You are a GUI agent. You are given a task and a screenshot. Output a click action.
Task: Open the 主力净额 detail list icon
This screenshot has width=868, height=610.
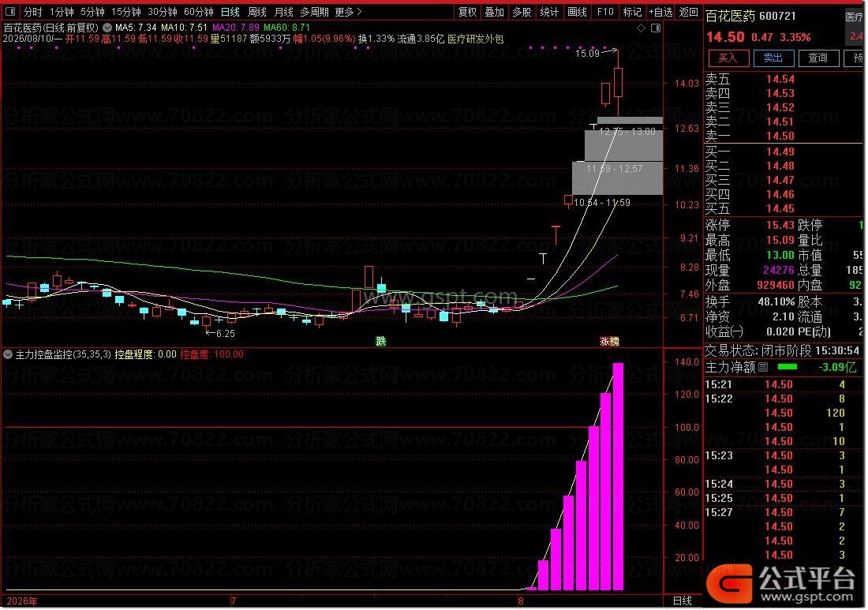pyautogui.click(x=763, y=367)
